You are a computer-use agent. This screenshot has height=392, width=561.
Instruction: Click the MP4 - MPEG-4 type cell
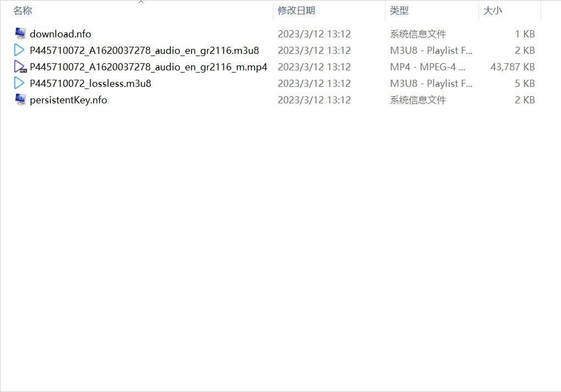427,67
